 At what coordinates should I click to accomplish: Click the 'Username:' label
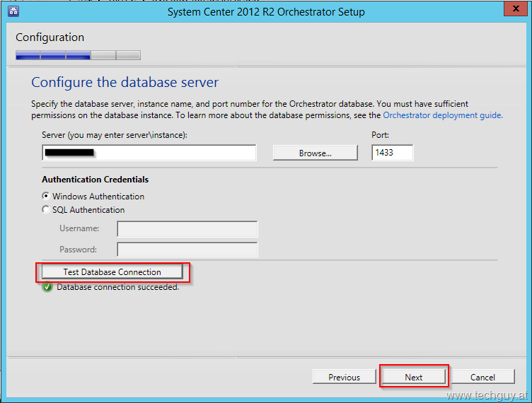pos(79,228)
